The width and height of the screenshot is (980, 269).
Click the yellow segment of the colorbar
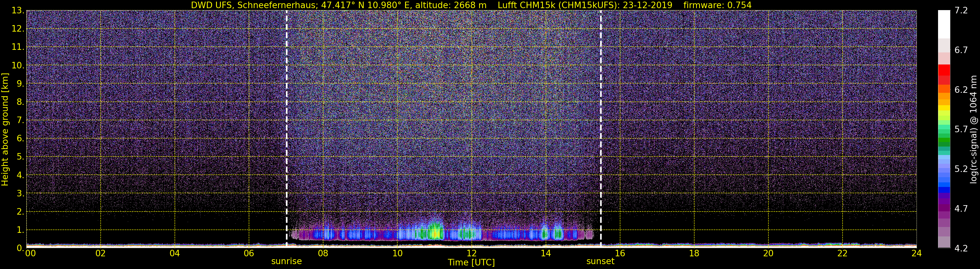click(x=944, y=108)
